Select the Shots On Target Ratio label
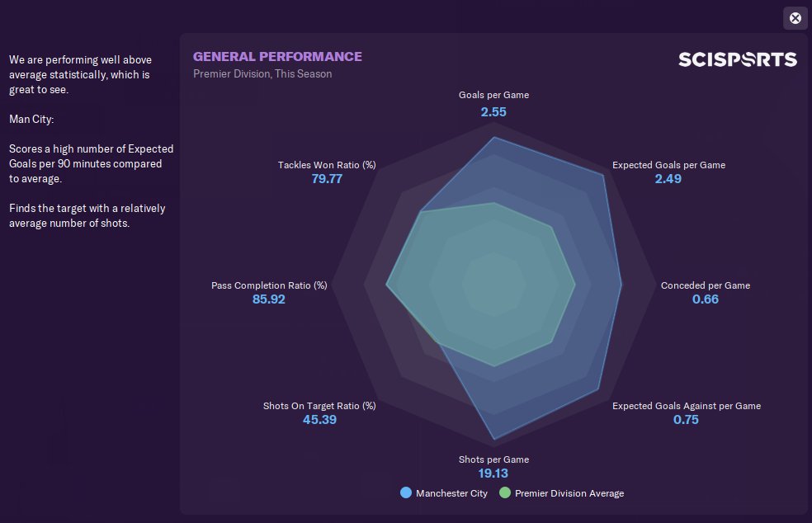The width and height of the screenshot is (812, 523). click(319, 406)
